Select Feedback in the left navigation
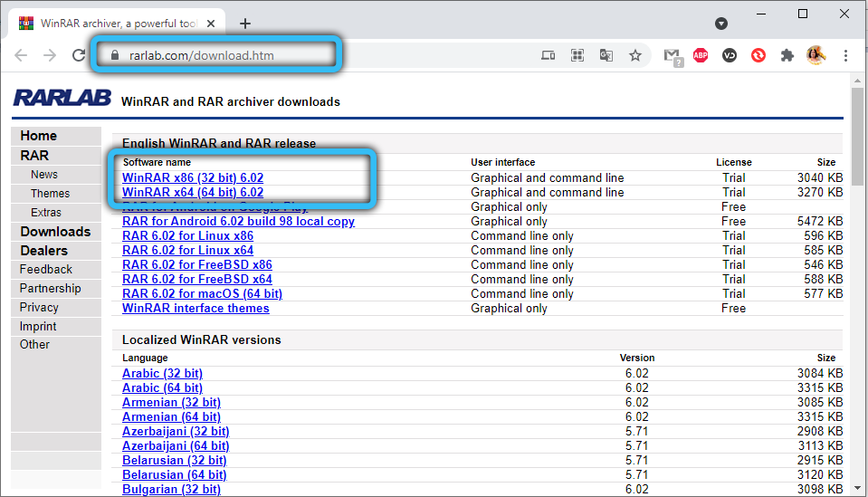868x497 pixels. tap(46, 270)
